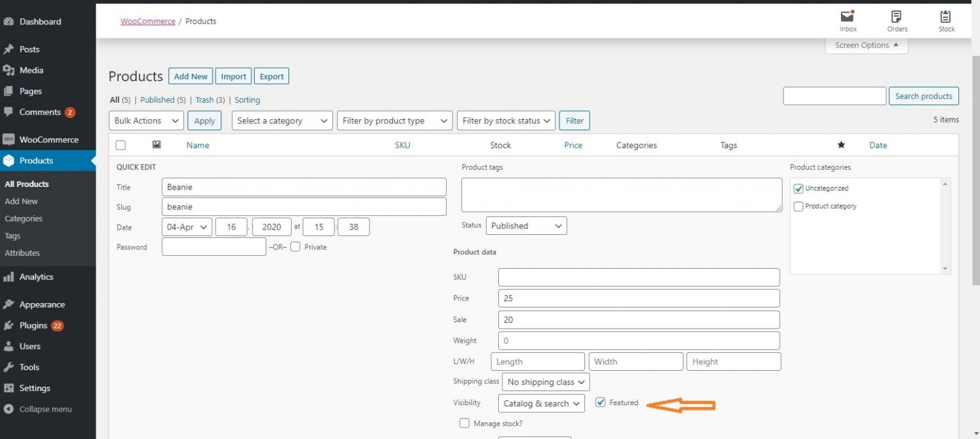The height and width of the screenshot is (439, 980).
Task: Click the Price input field
Action: (x=638, y=298)
